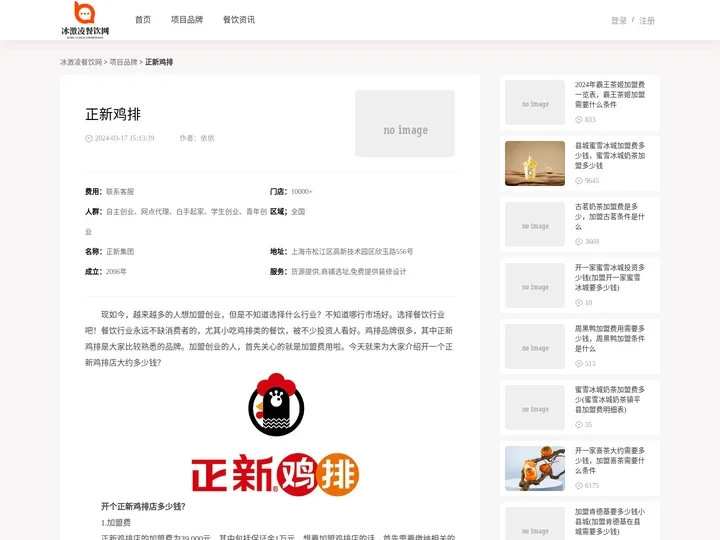Click thumbnail of 蜜雪冰城奶茶加盟费多少 article

pyautogui.click(x=535, y=408)
